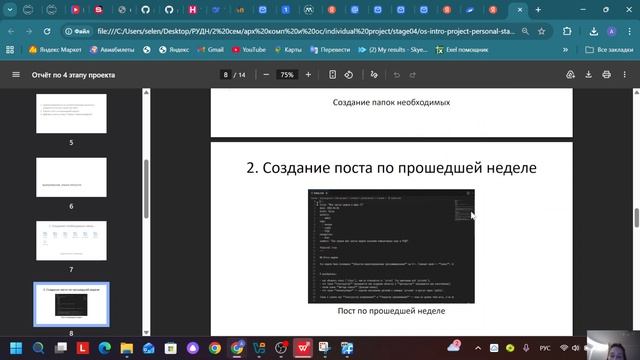Click the Файл site info chip
Image resolution: width=640 pixels, height=360 pixels.
78,31
